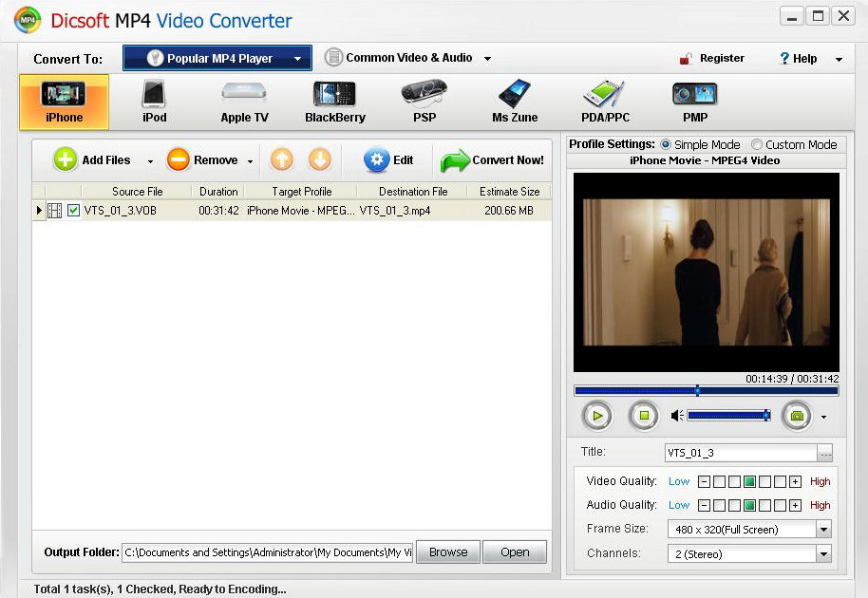The width and height of the screenshot is (868, 598).
Task: Click the green Add Files plus icon
Action: click(66, 159)
